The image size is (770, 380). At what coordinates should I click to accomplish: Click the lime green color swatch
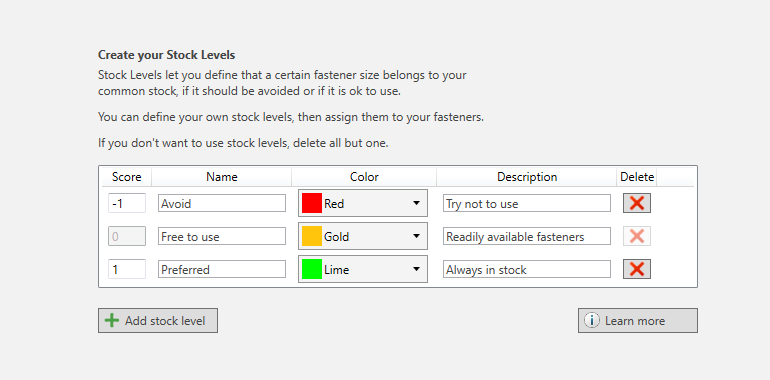[x=312, y=269]
